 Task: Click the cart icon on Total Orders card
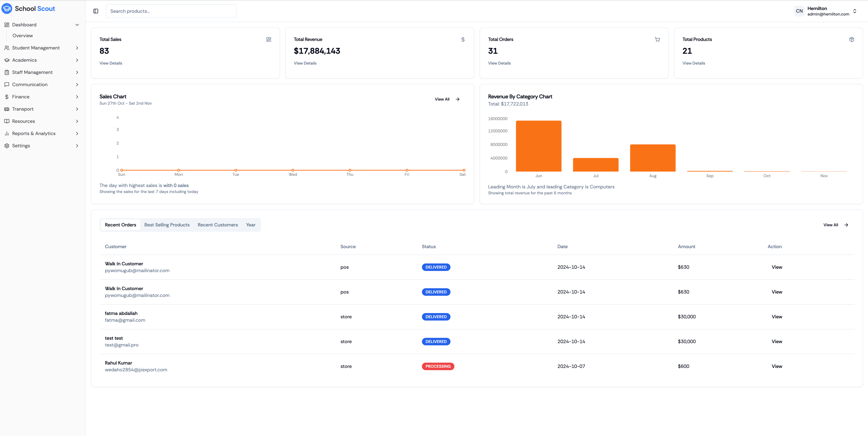click(x=657, y=39)
